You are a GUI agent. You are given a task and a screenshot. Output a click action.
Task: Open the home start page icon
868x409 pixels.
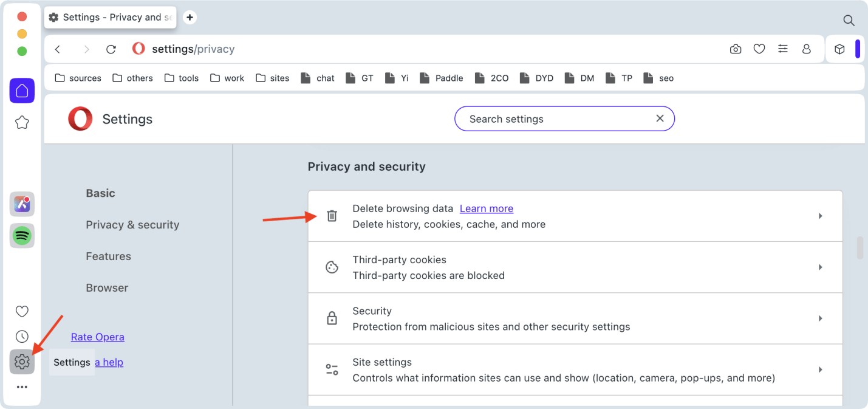point(22,91)
